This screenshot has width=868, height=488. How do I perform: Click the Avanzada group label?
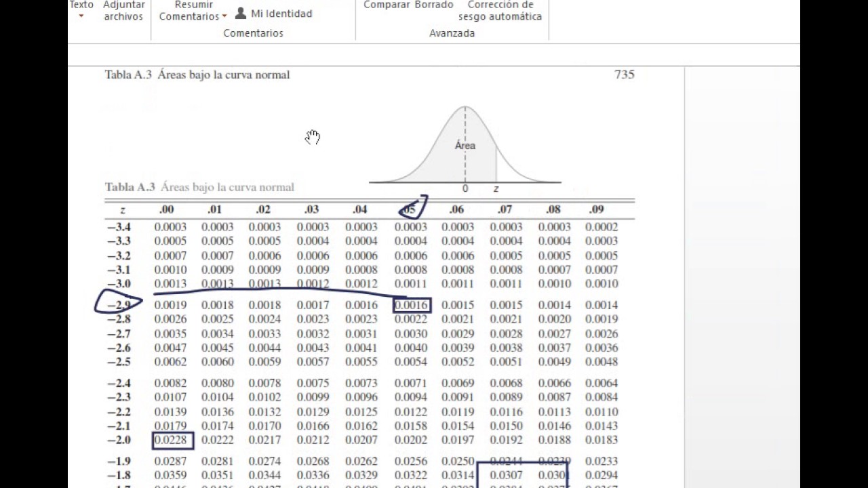point(452,33)
